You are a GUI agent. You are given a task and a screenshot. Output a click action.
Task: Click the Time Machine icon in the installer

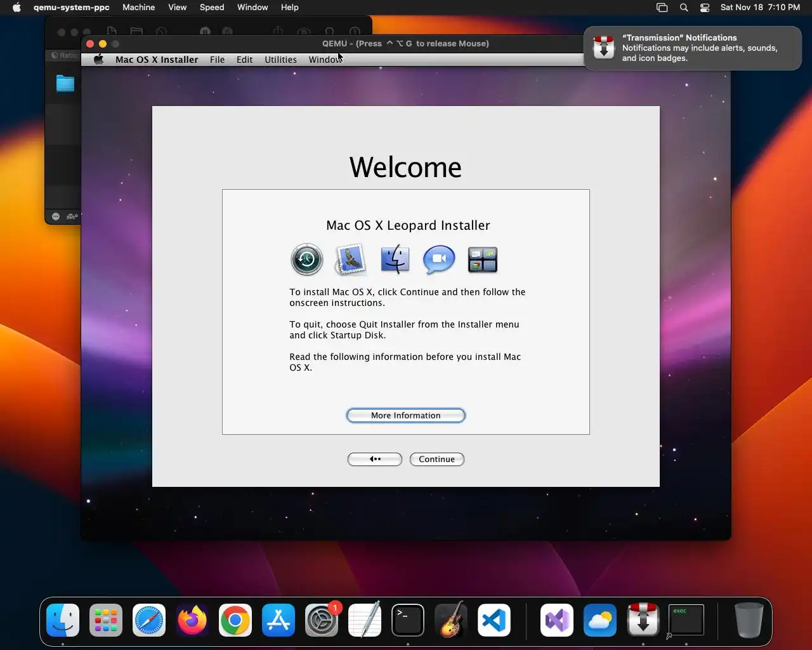click(x=307, y=260)
